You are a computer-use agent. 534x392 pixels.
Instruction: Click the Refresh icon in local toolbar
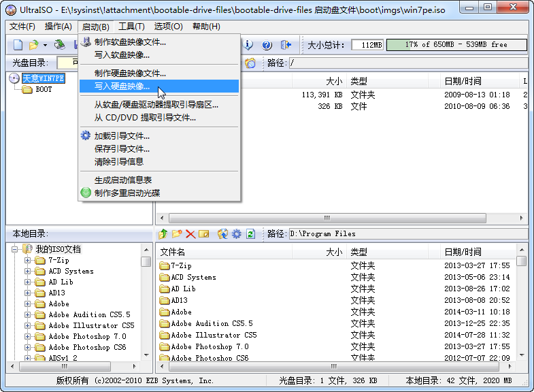250,234
